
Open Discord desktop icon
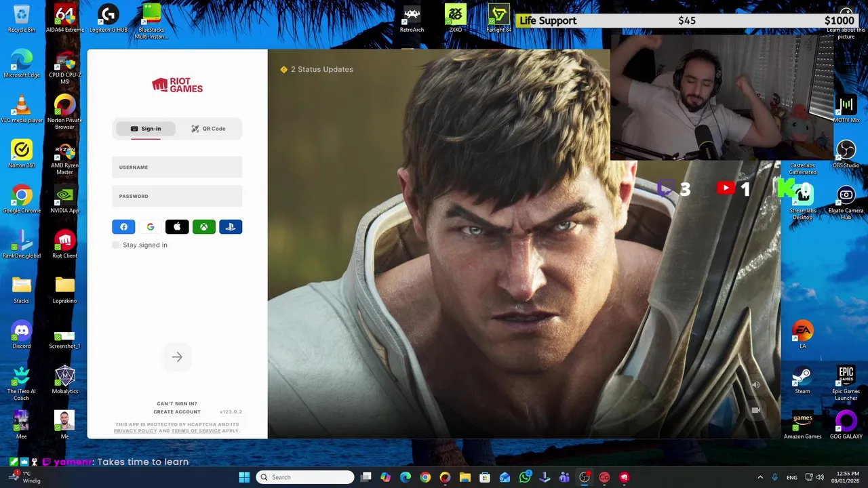(x=22, y=335)
